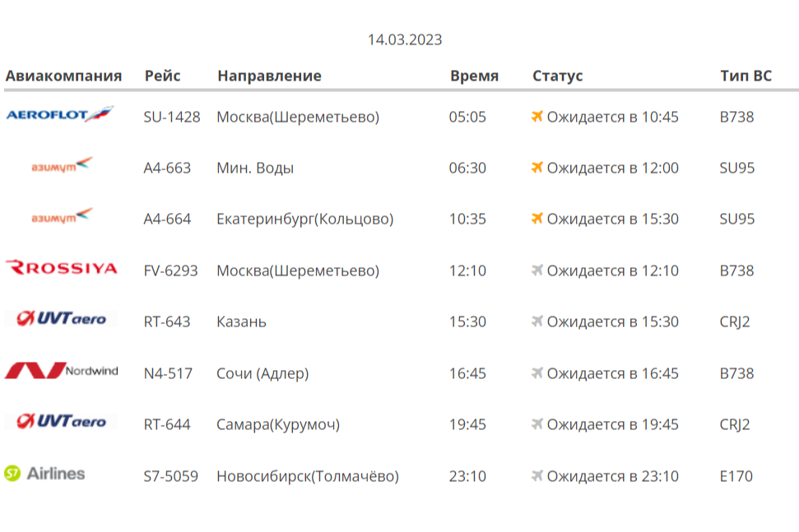
Task: Click the Мин. Воды destination
Action: tap(255, 168)
